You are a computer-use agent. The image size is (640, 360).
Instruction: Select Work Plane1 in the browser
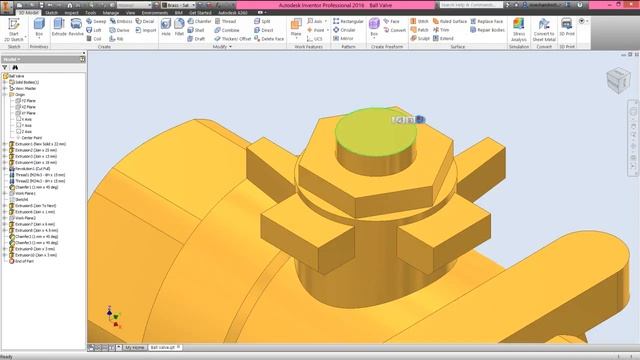tap(22, 193)
